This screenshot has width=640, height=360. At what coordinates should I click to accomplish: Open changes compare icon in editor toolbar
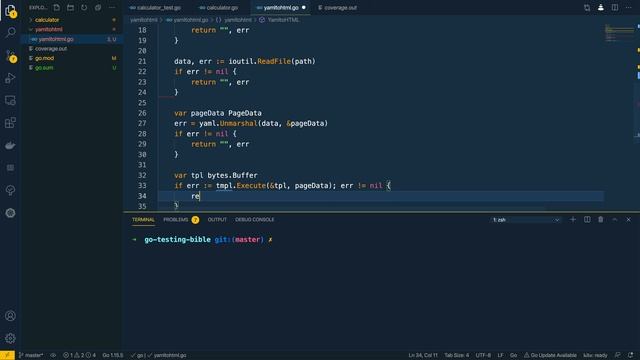pos(587,7)
